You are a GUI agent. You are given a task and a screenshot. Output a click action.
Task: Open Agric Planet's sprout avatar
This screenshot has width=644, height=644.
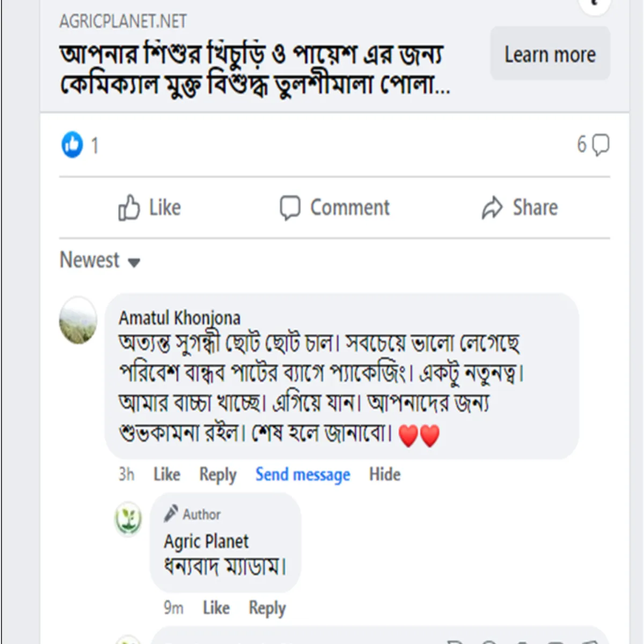128,518
